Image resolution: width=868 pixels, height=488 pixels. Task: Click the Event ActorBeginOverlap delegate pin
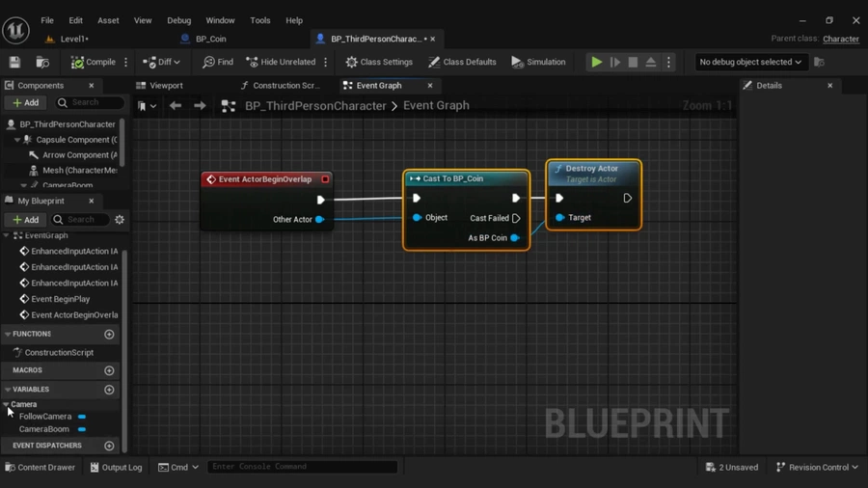click(325, 179)
